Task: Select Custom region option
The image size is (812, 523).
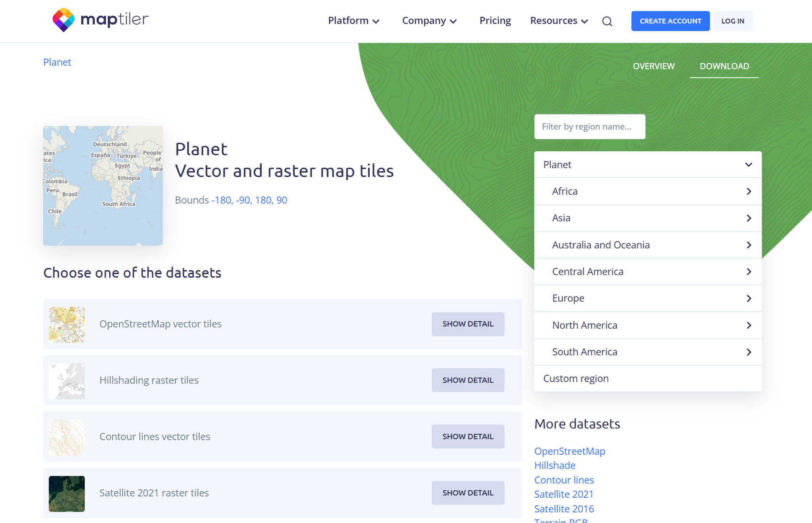Action: pyautogui.click(x=576, y=378)
